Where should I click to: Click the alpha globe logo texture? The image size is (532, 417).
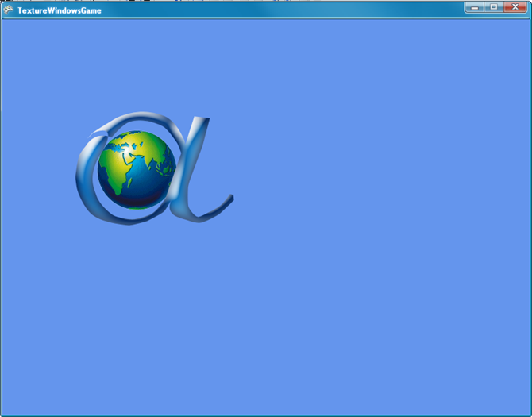coord(154,168)
